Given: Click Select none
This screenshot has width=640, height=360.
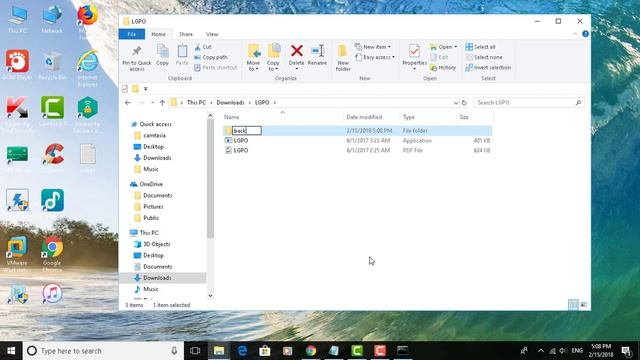Looking at the screenshot, I should 484,57.
